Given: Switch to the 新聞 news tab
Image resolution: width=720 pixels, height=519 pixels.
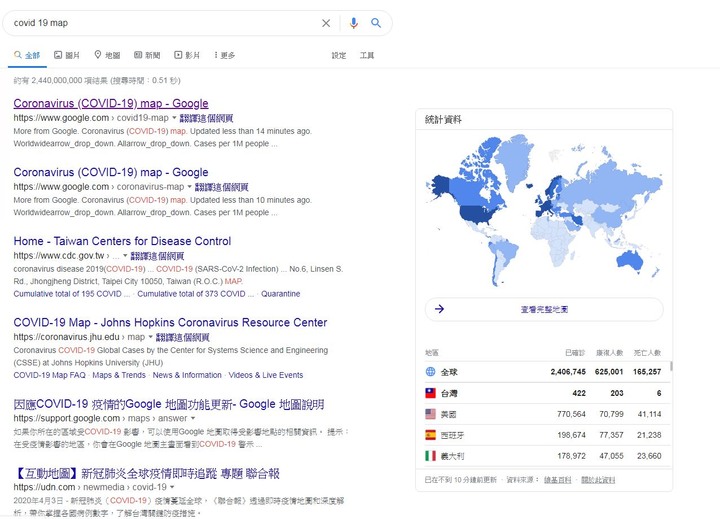Looking at the screenshot, I should coord(147,55).
